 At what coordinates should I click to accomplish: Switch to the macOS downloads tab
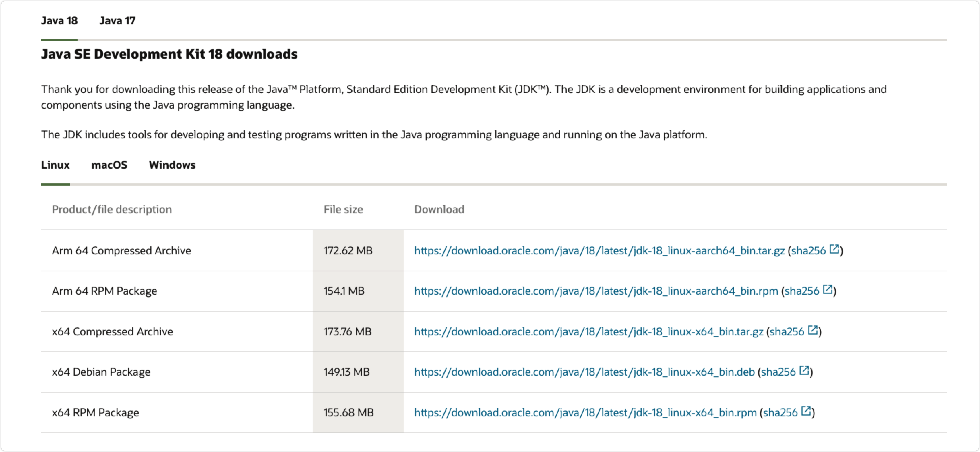(x=109, y=165)
